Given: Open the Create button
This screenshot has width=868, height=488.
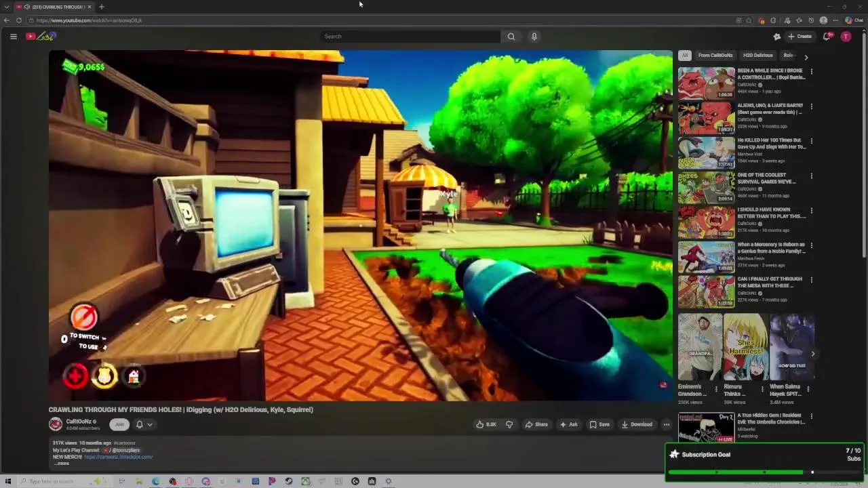Looking at the screenshot, I should tap(800, 37).
